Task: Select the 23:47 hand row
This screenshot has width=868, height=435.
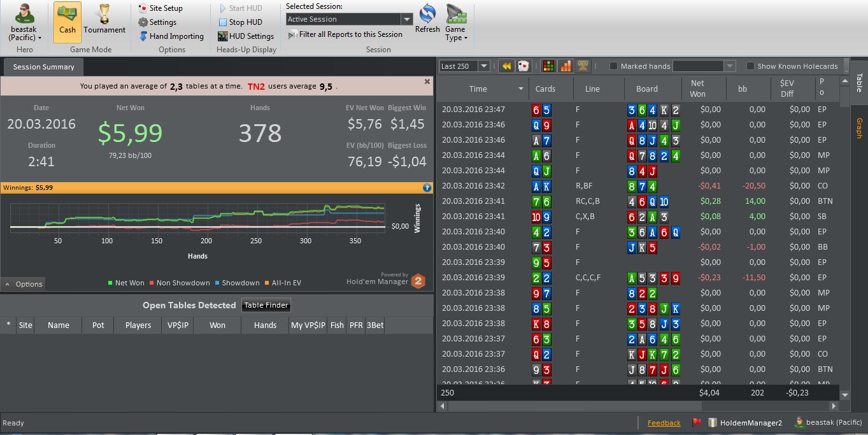Action: tap(639, 110)
